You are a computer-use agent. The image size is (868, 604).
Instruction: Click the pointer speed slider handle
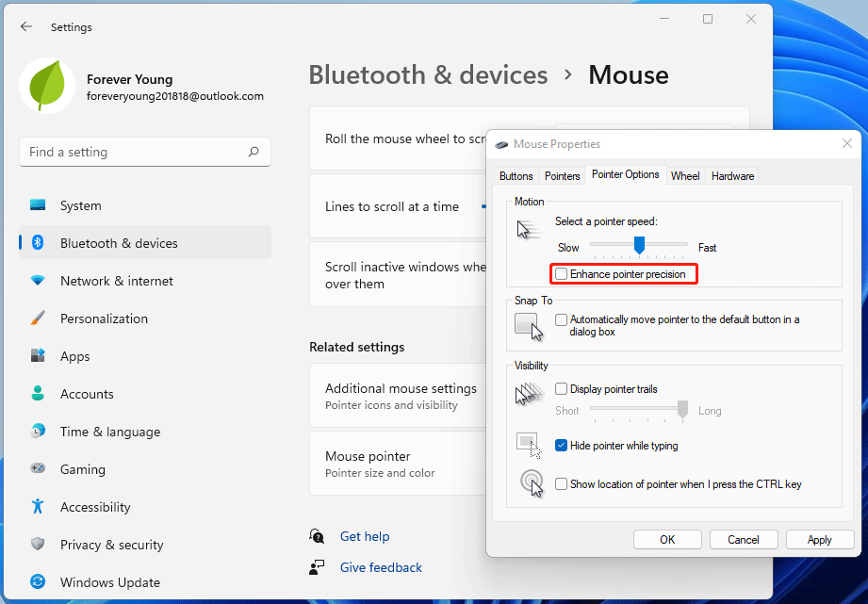click(x=639, y=245)
